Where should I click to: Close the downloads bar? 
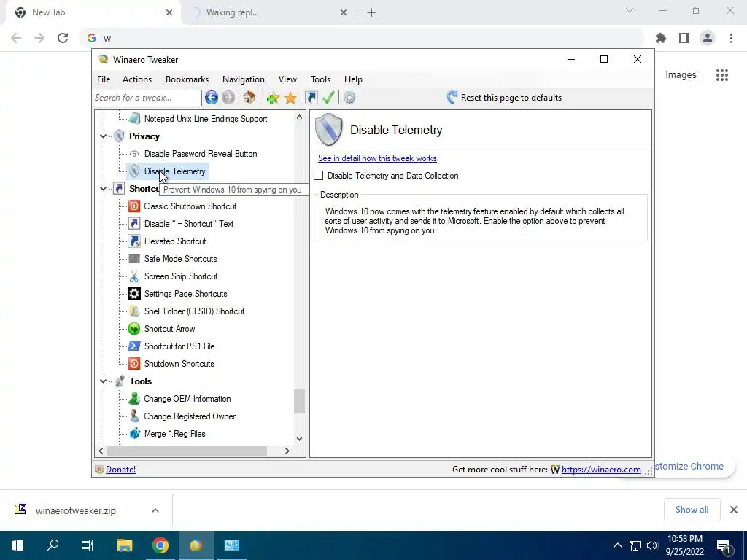tap(734, 510)
